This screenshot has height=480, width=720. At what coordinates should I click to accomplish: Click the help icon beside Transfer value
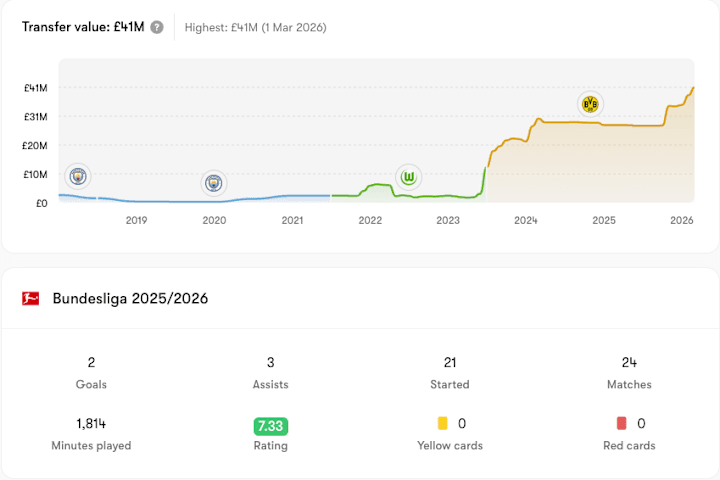pos(157,27)
